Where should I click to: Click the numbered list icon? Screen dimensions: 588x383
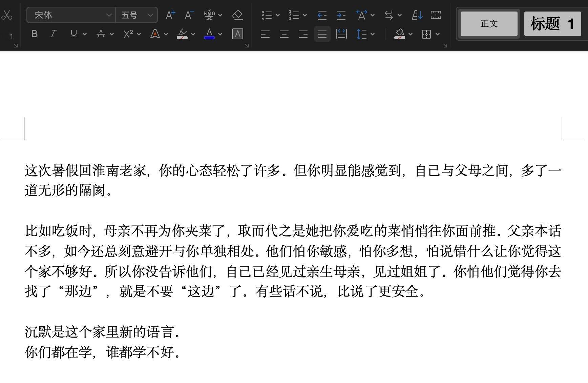294,15
